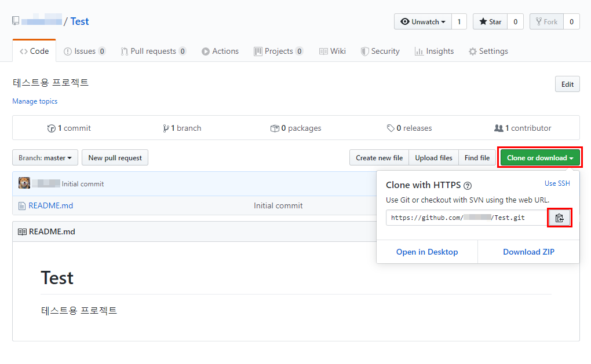Click the repository book icon near the title
The image size is (591, 364).
pyautogui.click(x=16, y=21)
